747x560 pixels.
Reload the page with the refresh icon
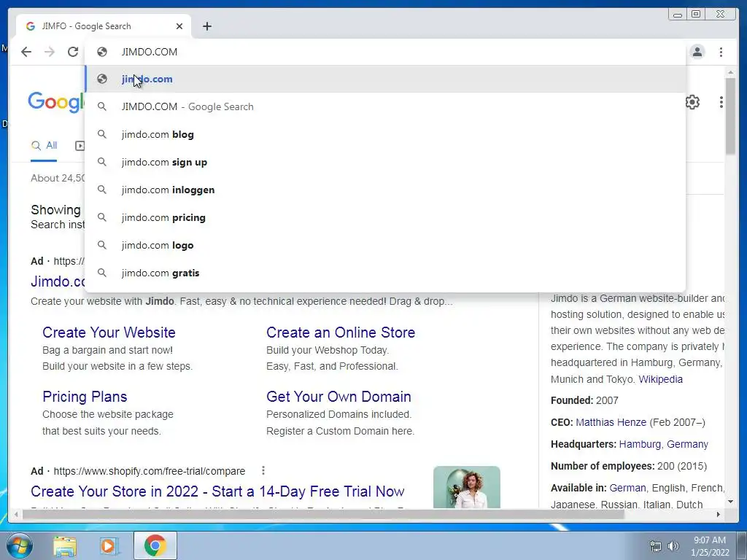tap(73, 52)
